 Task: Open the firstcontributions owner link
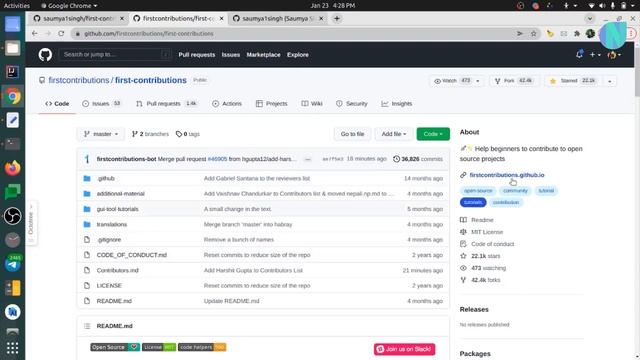tap(79, 80)
